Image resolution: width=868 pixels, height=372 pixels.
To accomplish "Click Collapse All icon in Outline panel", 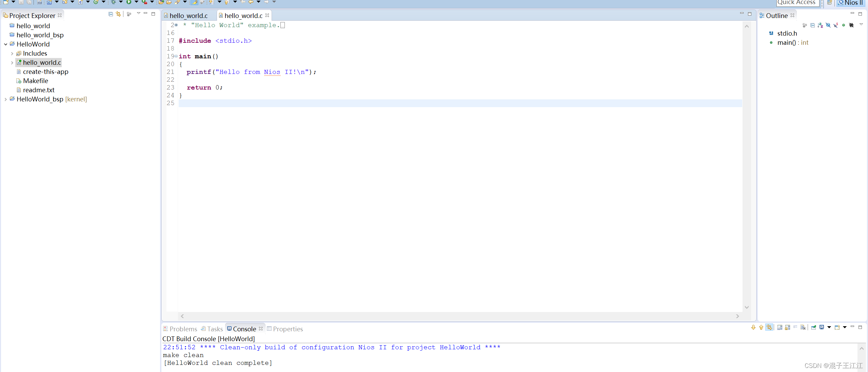I will (x=812, y=25).
